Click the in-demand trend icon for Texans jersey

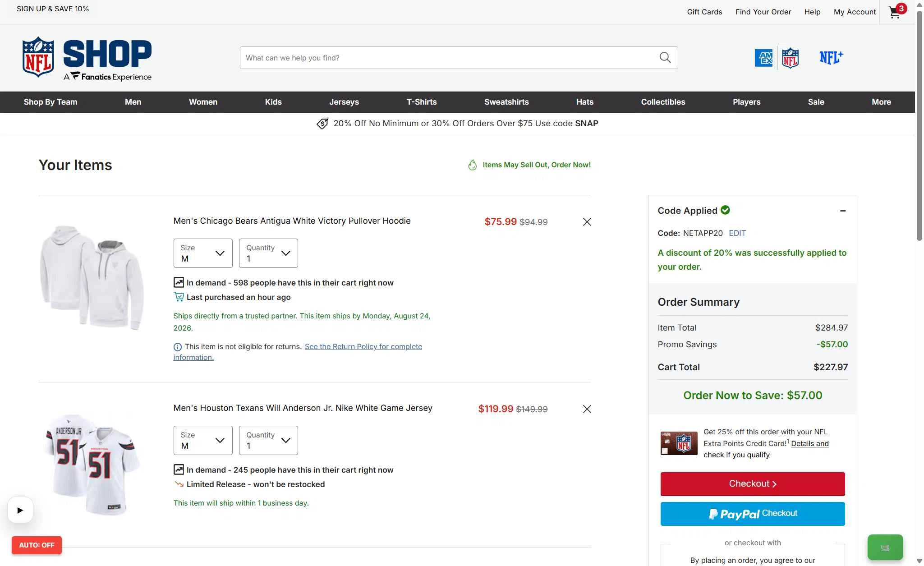[179, 469]
